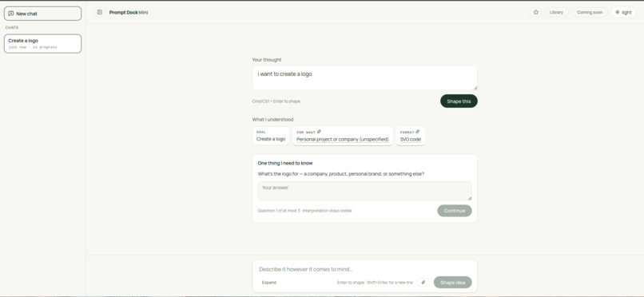Screen dimensions: 644x297
Task: Click the Prompt Dock Mini title
Action: (129, 12)
